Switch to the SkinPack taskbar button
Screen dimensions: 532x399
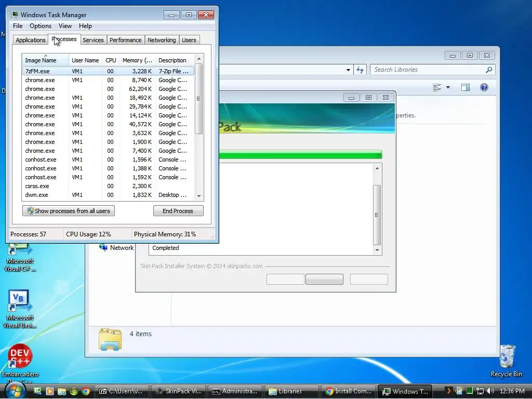pyautogui.click(x=178, y=391)
